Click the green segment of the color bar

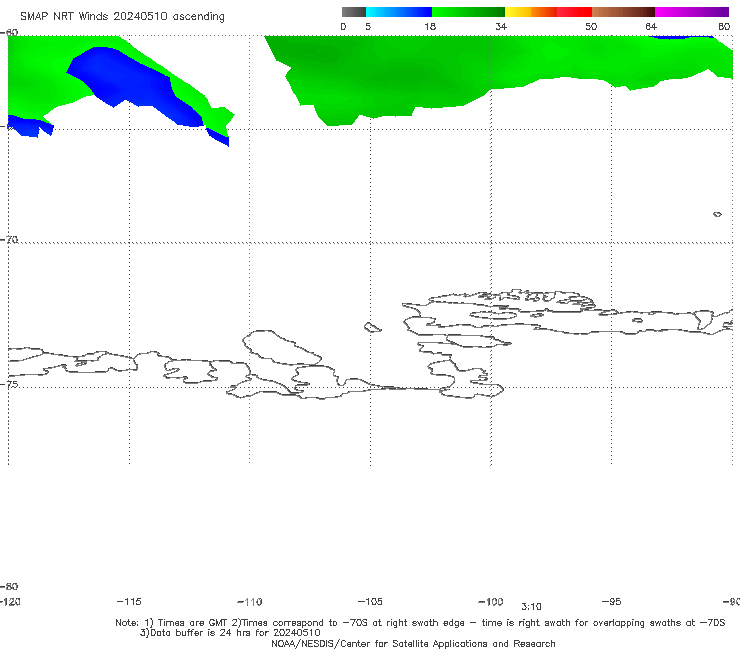click(468, 12)
